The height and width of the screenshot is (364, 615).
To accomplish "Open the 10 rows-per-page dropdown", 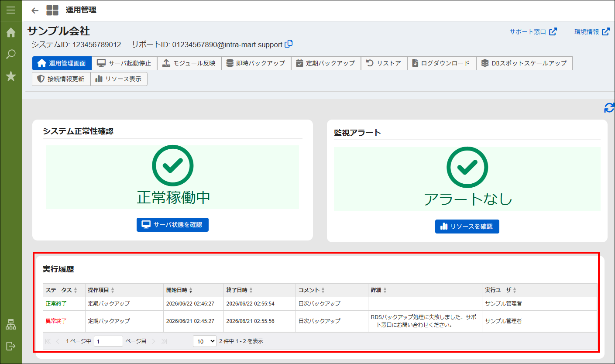I will pos(205,341).
